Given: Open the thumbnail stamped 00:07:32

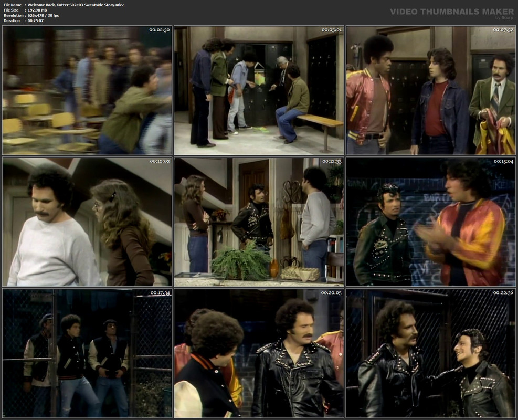Looking at the screenshot, I should (x=431, y=90).
